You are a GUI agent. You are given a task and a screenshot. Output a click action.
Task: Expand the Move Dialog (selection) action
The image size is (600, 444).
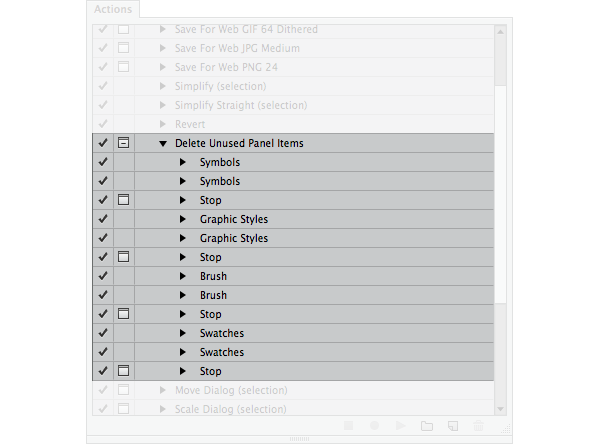[163, 391]
